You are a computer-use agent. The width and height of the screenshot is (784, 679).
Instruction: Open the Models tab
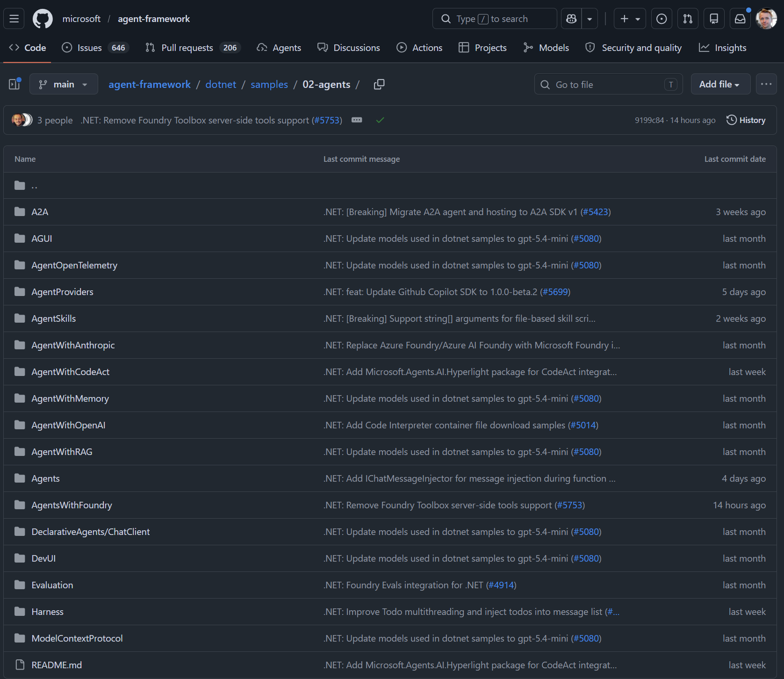pyautogui.click(x=546, y=48)
